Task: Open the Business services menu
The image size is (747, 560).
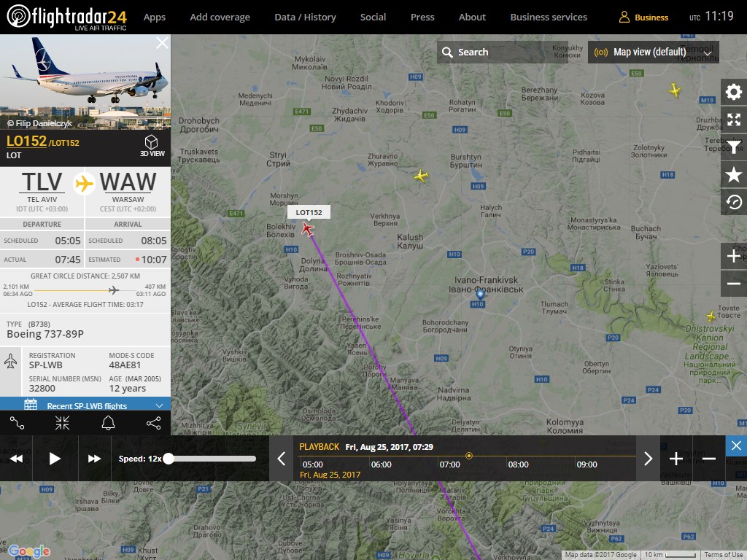Action: (549, 17)
